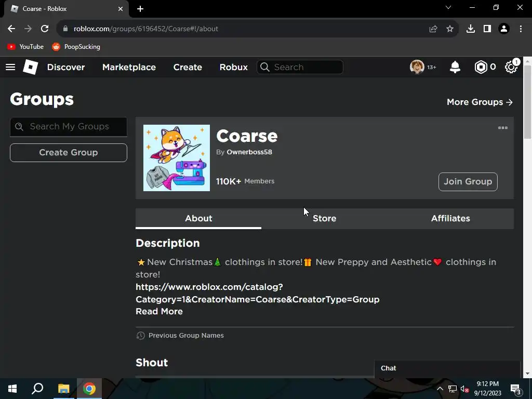The image size is (532, 399).
Task: Open the Chrome profile avatar icon
Action: 504,29
